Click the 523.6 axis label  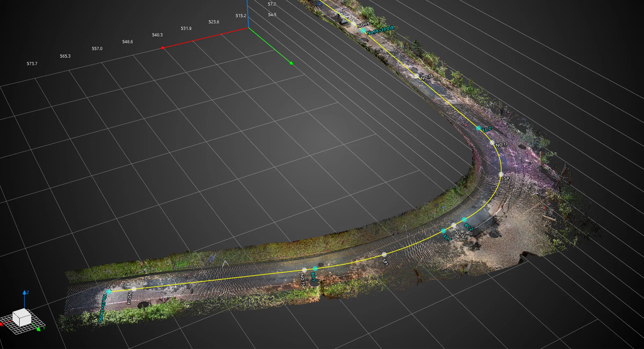pos(214,22)
